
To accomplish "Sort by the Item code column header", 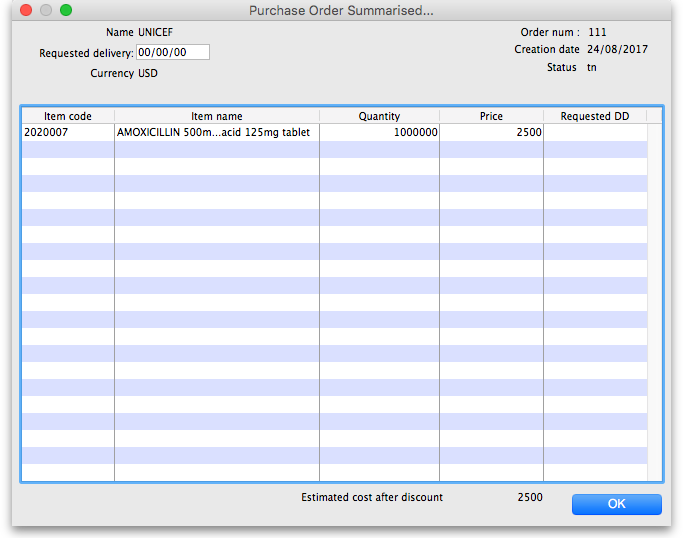I will [x=67, y=116].
